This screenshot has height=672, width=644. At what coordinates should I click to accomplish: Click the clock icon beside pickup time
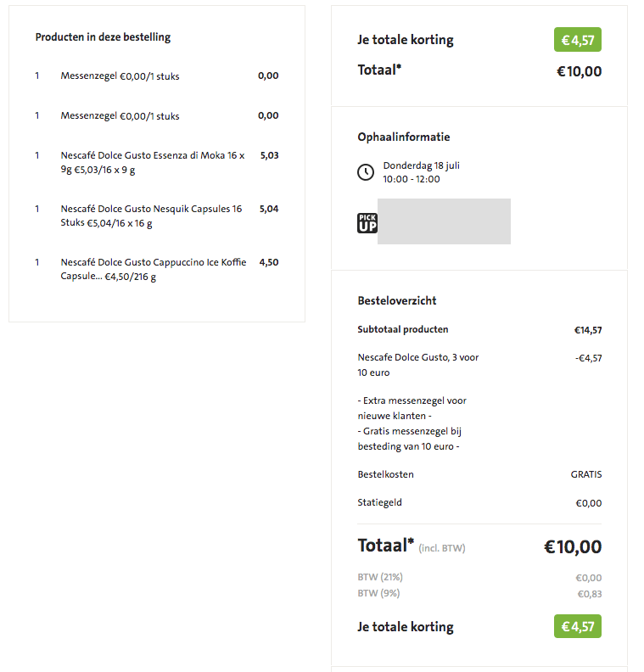pyautogui.click(x=366, y=172)
